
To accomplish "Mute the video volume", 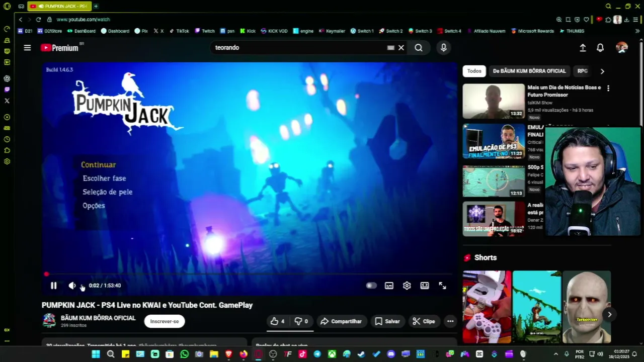I will click(x=72, y=286).
